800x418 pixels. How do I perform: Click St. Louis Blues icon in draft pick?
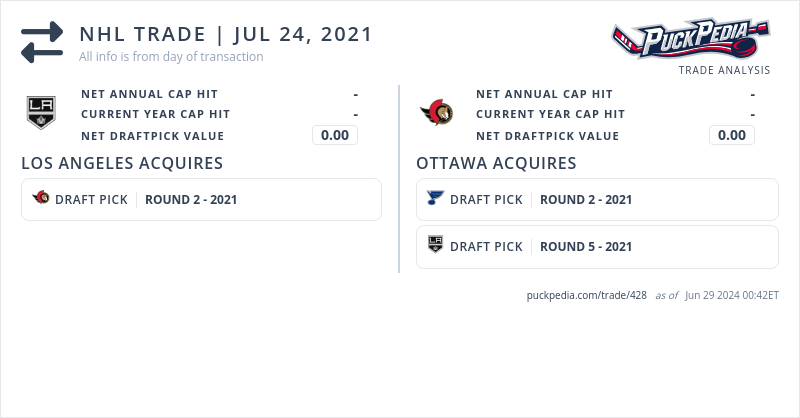435,198
